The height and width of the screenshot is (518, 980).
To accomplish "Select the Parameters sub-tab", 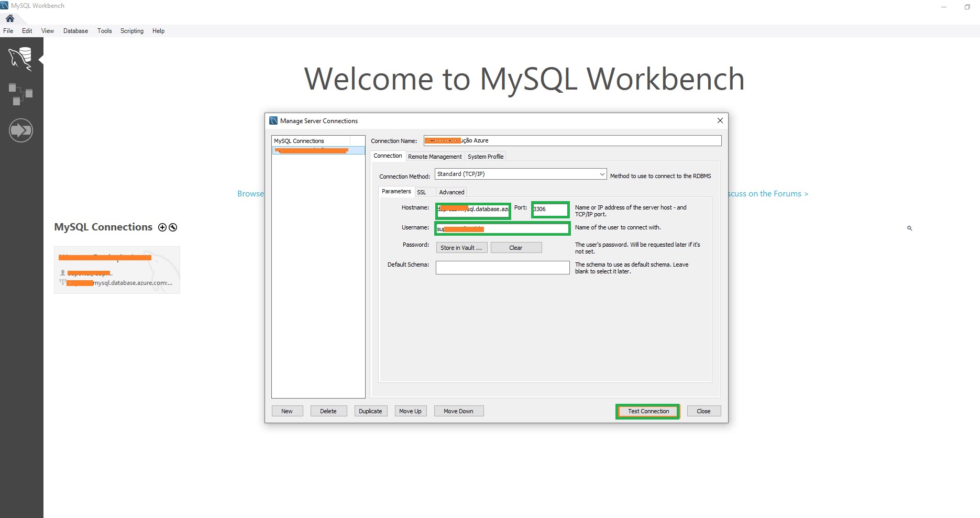I will (397, 191).
